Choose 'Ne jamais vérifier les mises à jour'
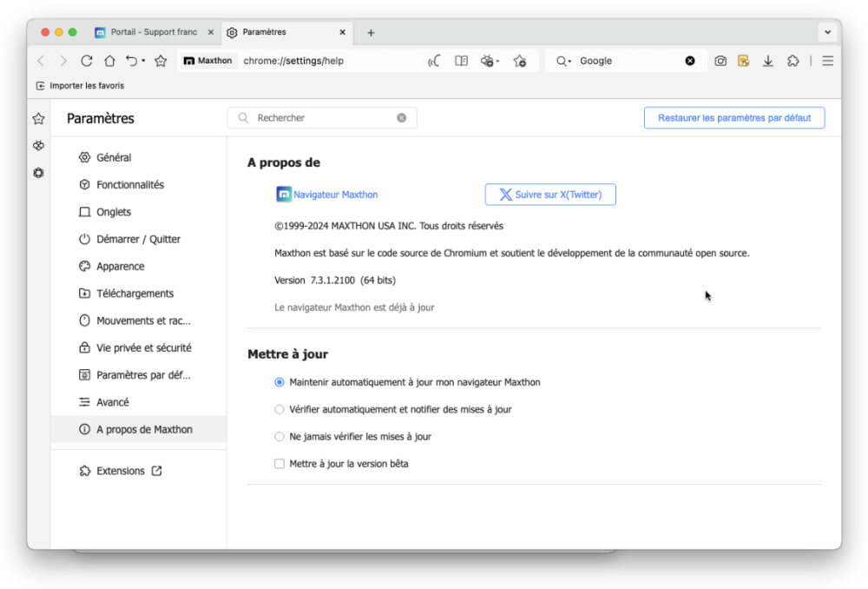This screenshot has width=868, height=589. pyautogui.click(x=279, y=437)
